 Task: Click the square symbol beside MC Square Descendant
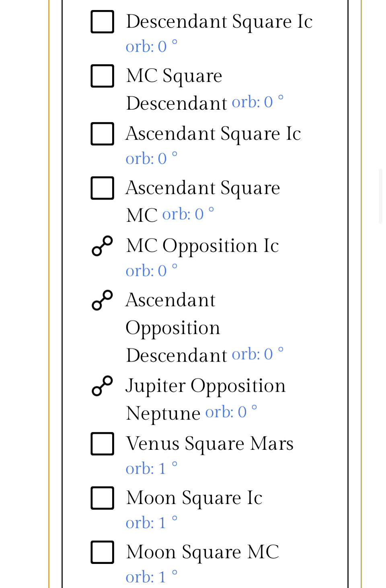pos(103,76)
